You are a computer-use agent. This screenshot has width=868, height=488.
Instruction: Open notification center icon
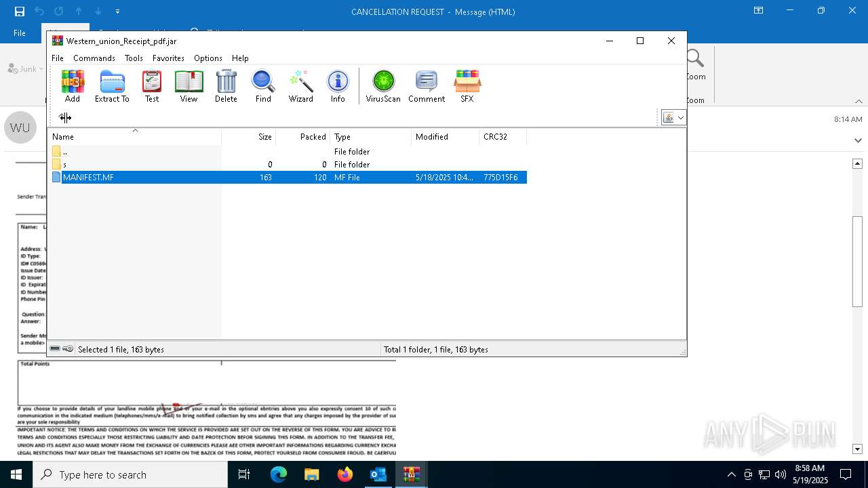point(846,474)
